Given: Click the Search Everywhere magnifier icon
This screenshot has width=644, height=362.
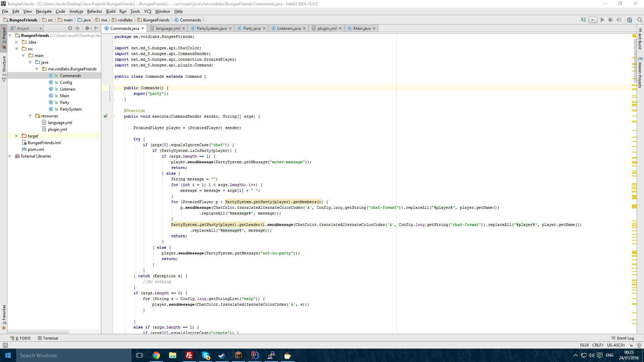Looking at the screenshot, I should 639,20.
